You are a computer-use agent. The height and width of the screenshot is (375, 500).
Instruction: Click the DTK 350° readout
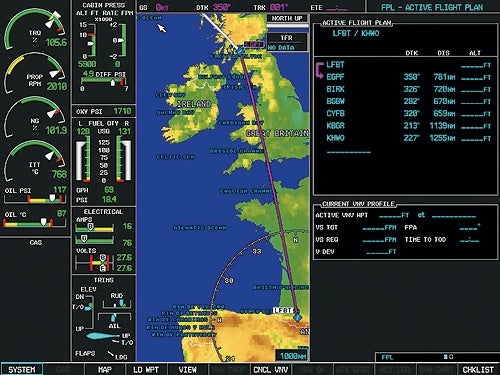(x=214, y=7)
